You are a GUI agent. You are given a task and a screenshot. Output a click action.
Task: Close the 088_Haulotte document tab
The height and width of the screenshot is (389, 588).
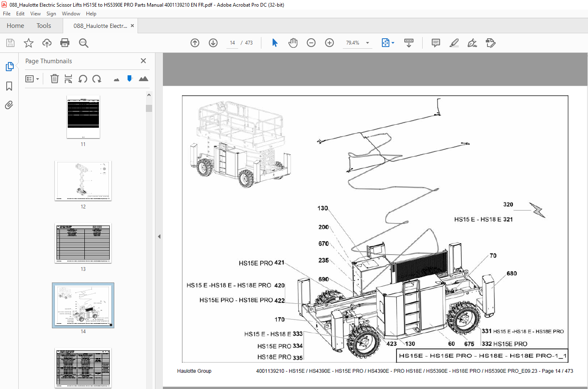point(133,26)
